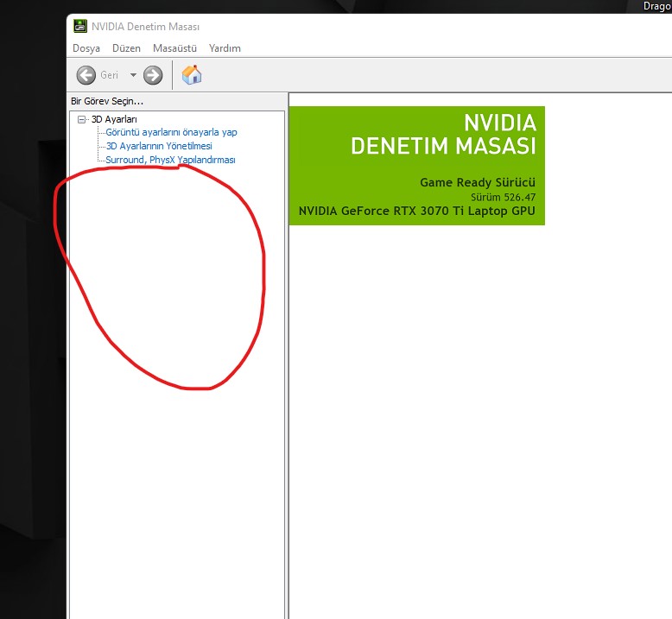The width and height of the screenshot is (672, 619).
Task: Open the Masaüstü menu
Action: tap(174, 48)
